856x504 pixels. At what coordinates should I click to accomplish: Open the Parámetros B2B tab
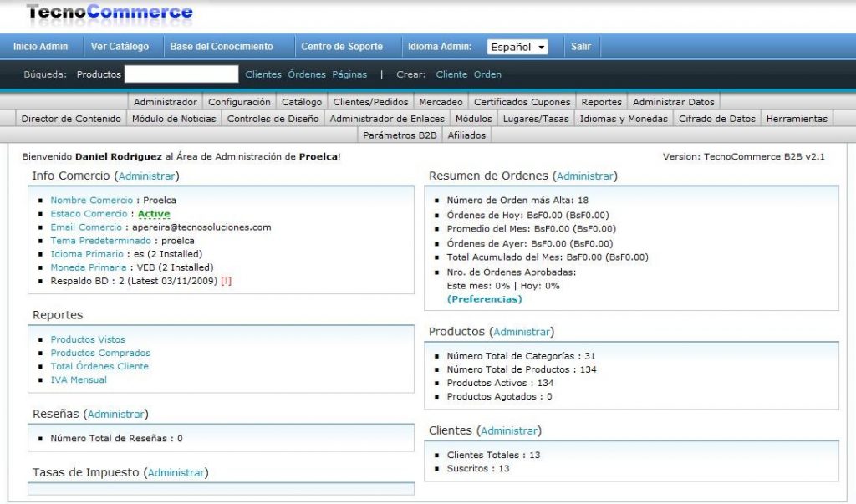point(400,135)
